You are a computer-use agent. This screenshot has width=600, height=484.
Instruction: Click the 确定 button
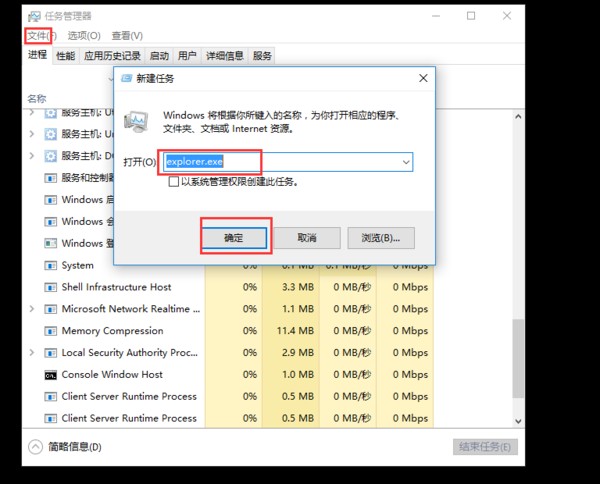coord(234,238)
